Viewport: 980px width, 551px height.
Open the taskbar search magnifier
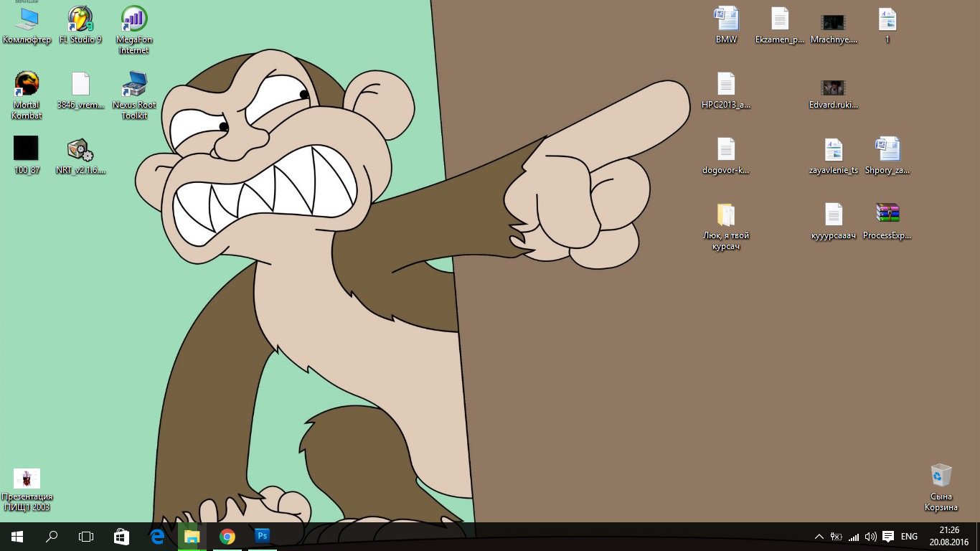point(52,536)
